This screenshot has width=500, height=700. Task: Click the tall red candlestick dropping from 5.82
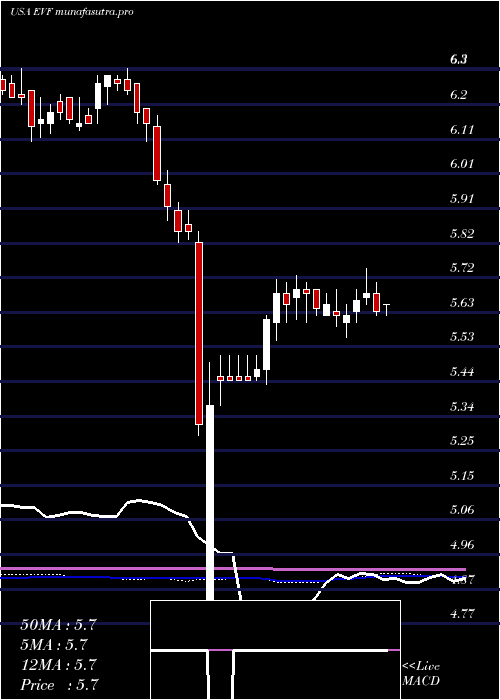[199, 333]
